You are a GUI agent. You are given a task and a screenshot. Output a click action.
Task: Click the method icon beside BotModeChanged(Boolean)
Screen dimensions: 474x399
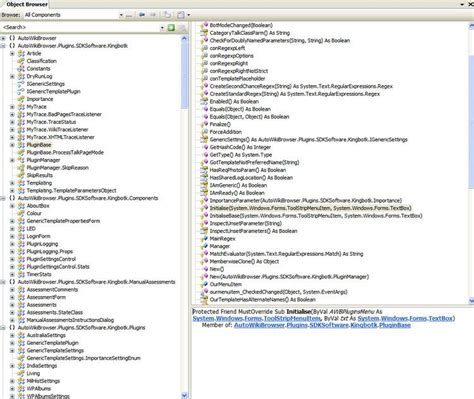pos(204,25)
